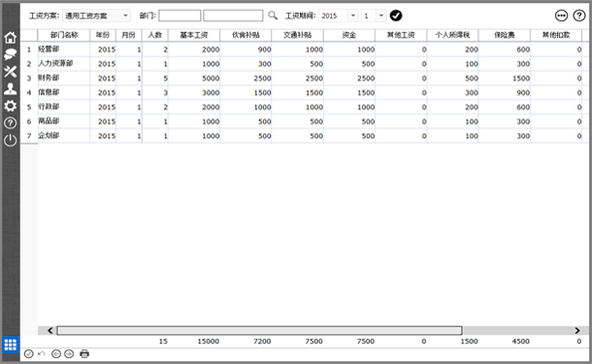Viewport: 592px width, 364px height.
Task: Click 信息部 headcount cell 3
Action: pos(155,92)
